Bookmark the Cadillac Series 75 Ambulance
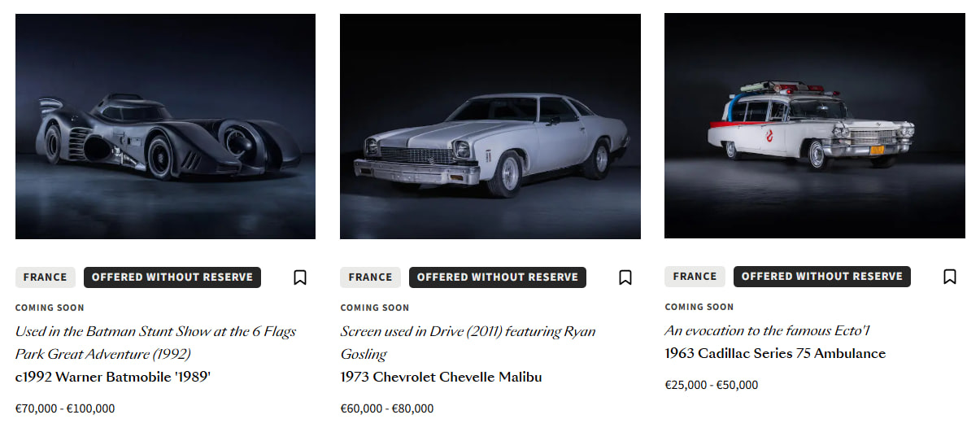The height and width of the screenshot is (441, 980). [950, 277]
